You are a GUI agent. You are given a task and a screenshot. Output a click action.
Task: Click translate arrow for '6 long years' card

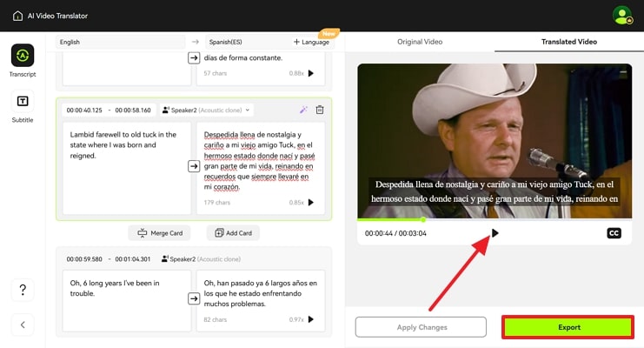tap(194, 298)
